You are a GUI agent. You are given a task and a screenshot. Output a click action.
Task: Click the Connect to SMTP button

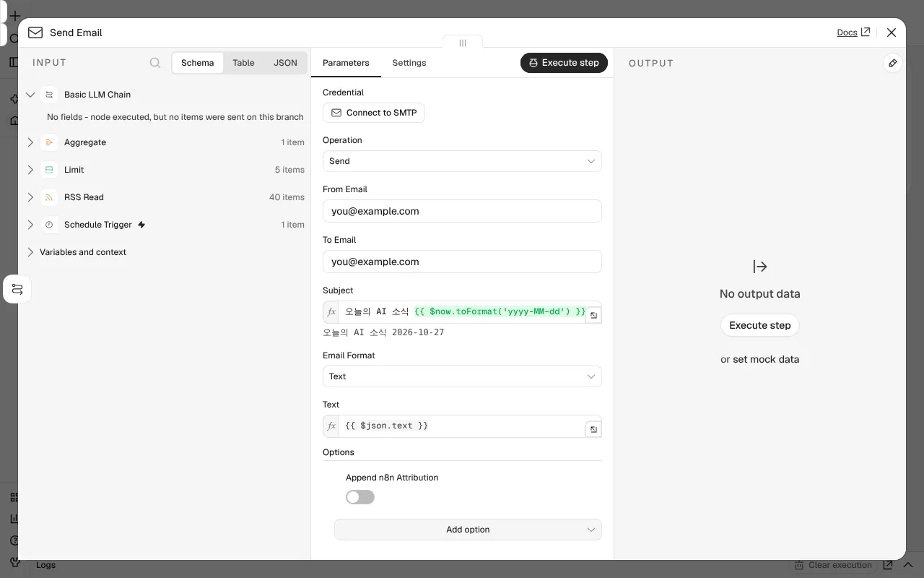374,113
